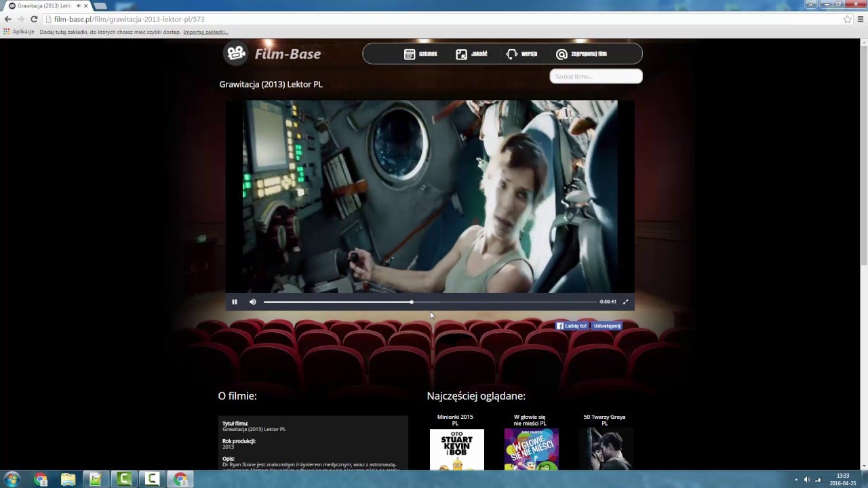The image size is (868, 488).
Task: Open the Film-Base logo home link
Action: coord(272,54)
